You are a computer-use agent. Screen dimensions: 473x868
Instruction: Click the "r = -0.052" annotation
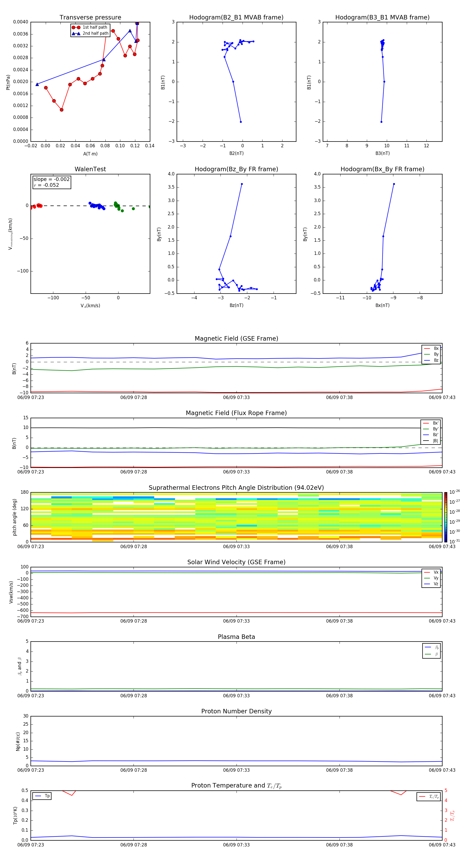(47, 185)
